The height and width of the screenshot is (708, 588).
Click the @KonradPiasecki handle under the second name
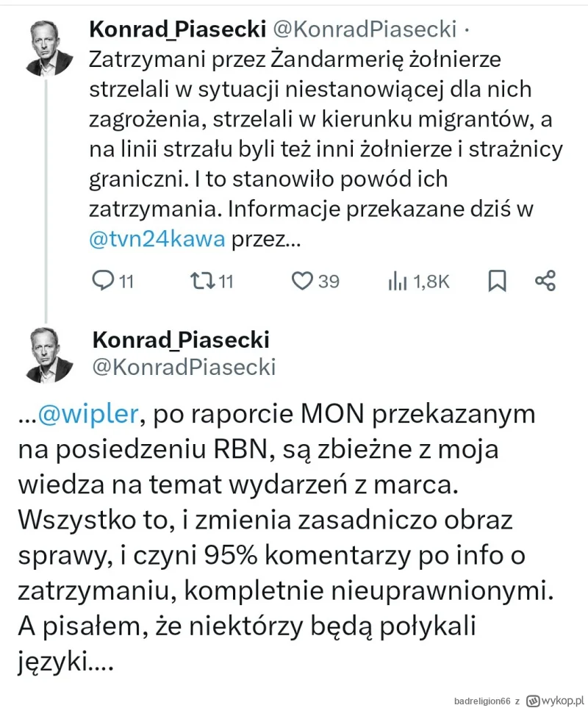[184, 365]
